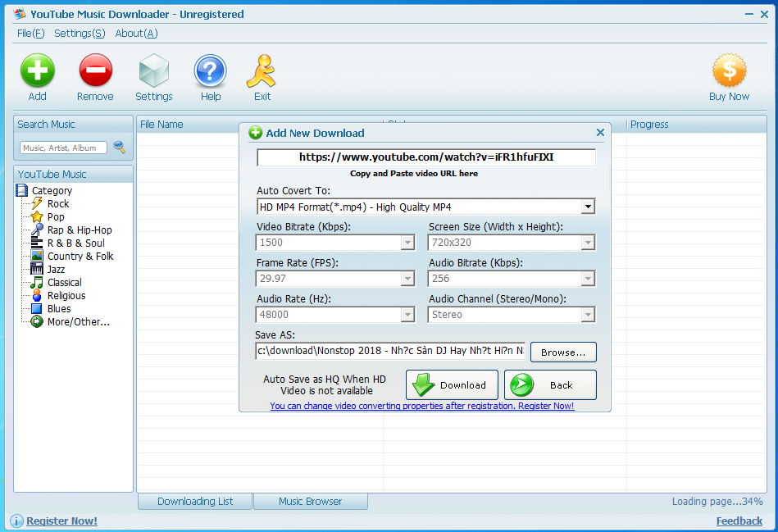Switch to the Music Browser tab

[x=310, y=502]
